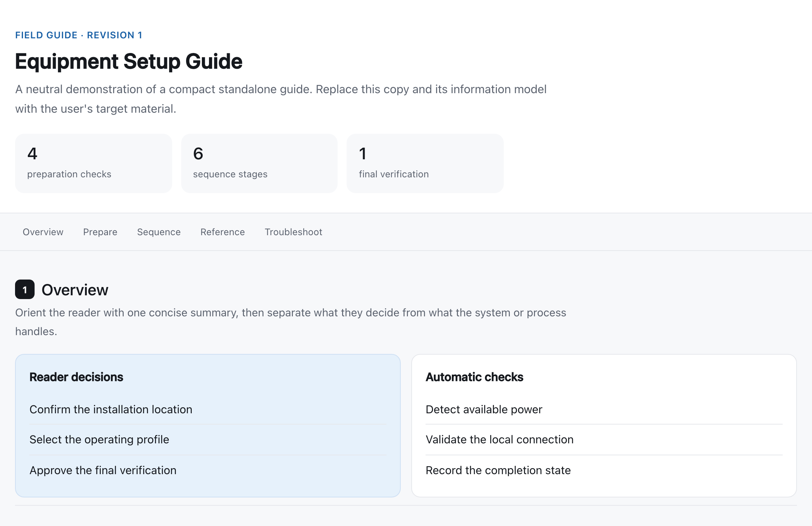Image resolution: width=812 pixels, height=526 pixels.
Task: Click the neutral demonstration intro paragraph
Action: click(281, 99)
